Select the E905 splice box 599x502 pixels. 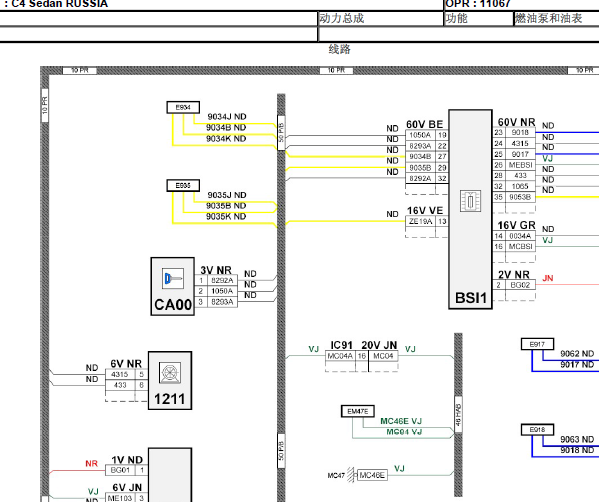point(183,186)
